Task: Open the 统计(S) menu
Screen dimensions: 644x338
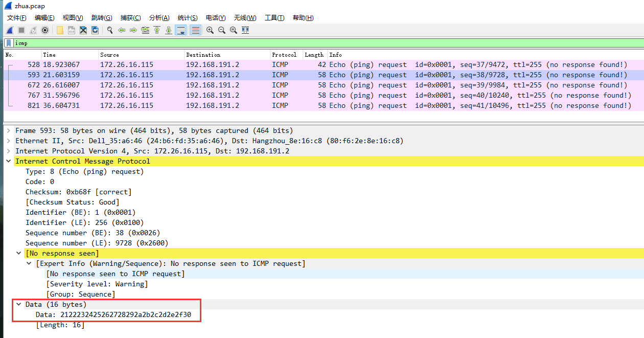Action: pos(188,18)
